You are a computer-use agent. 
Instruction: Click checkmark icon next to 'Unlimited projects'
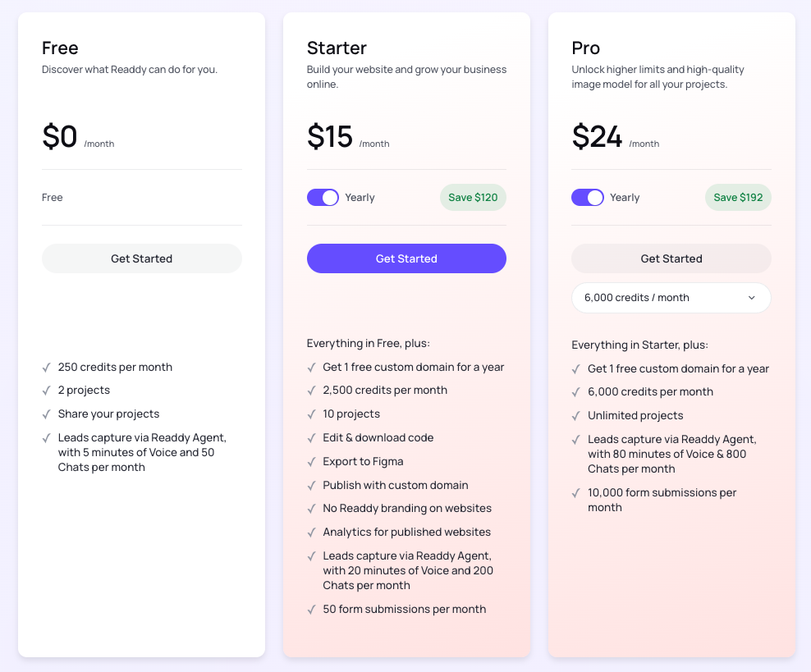576,416
